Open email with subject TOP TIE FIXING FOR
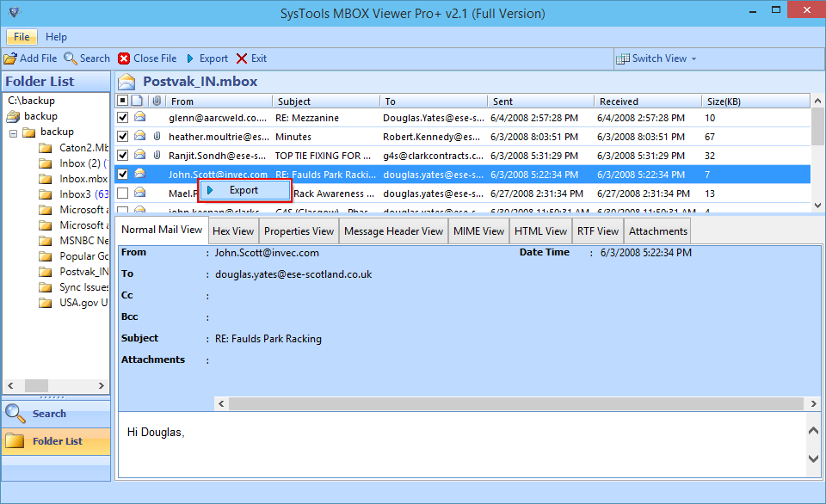The width and height of the screenshot is (826, 504). coord(323,156)
